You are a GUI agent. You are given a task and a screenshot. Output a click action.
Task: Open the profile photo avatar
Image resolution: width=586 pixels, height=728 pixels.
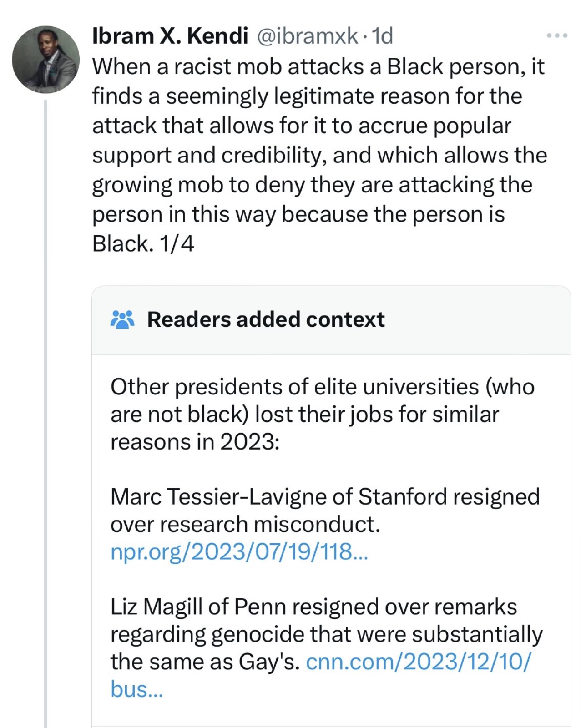click(45, 60)
